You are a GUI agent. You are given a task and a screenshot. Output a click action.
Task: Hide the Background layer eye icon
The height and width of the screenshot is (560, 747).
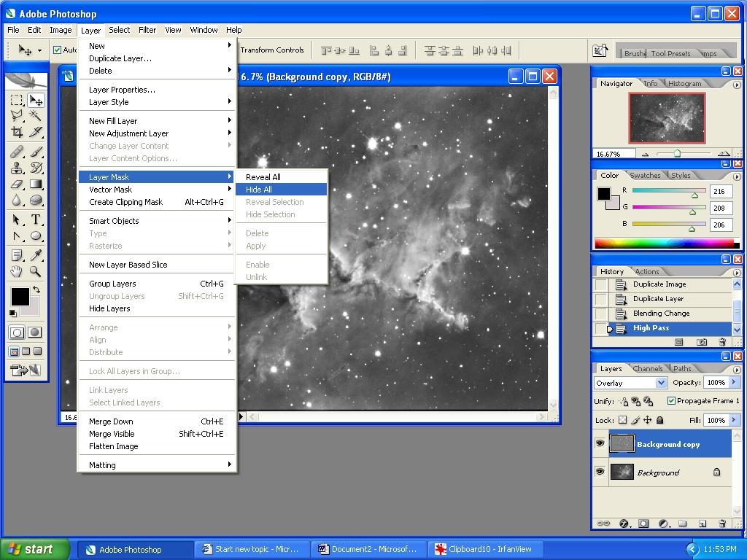pos(600,472)
